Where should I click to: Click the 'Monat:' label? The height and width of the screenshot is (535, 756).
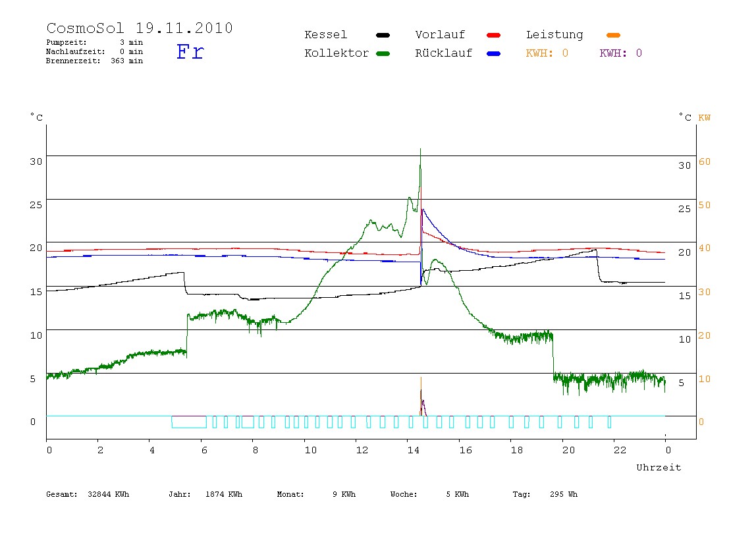click(290, 494)
